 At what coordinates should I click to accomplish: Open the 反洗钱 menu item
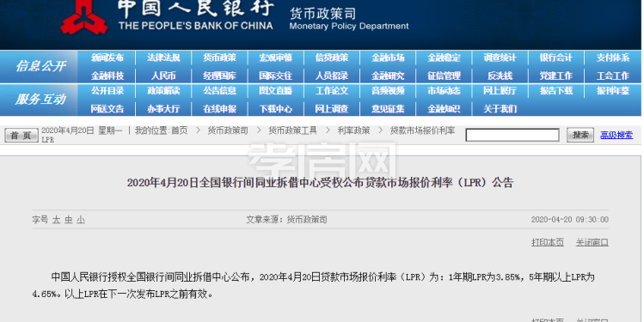tap(500, 76)
